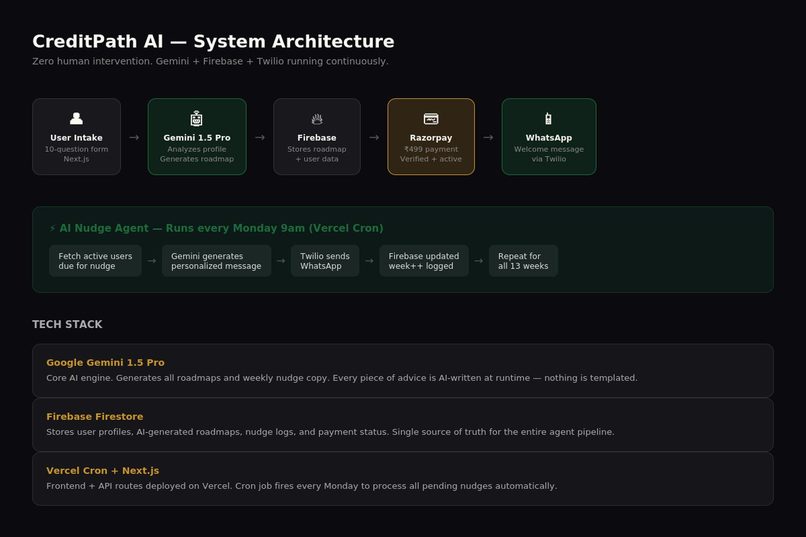Click the 'Fetch active users due for nudge' step

[x=95, y=261]
